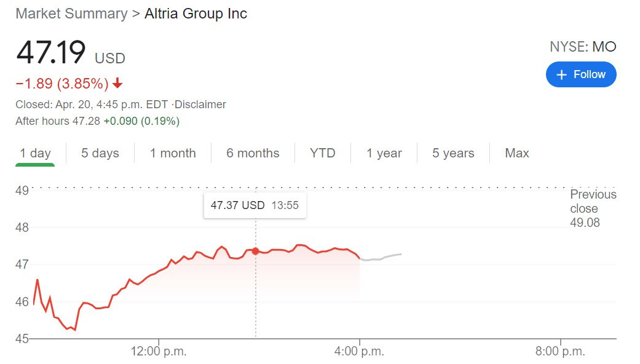The height and width of the screenshot is (364, 640).
Task: Click the 4:00 p.m. axis label
Action: pos(360,352)
